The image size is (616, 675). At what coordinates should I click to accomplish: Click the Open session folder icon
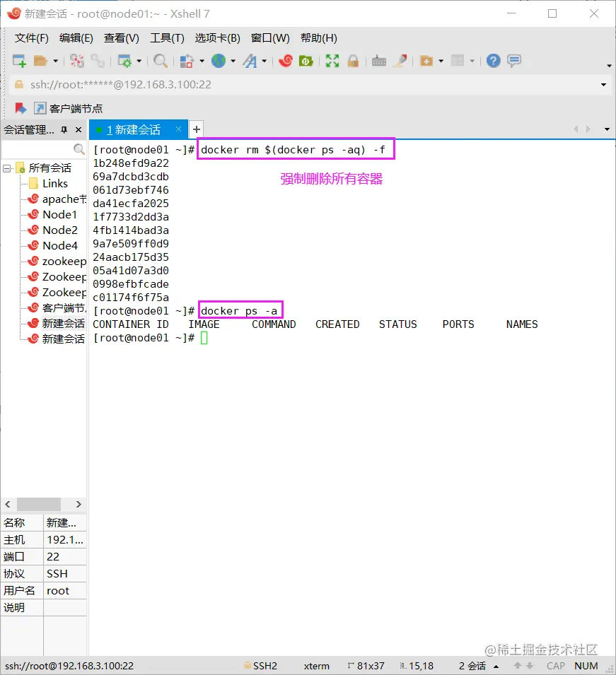click(40, 61)
